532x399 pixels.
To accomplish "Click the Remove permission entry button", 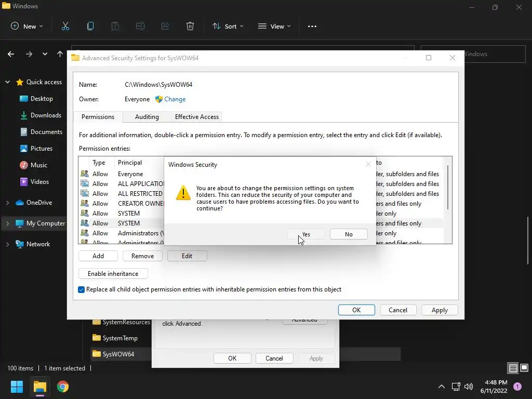I will click(142, 256).
